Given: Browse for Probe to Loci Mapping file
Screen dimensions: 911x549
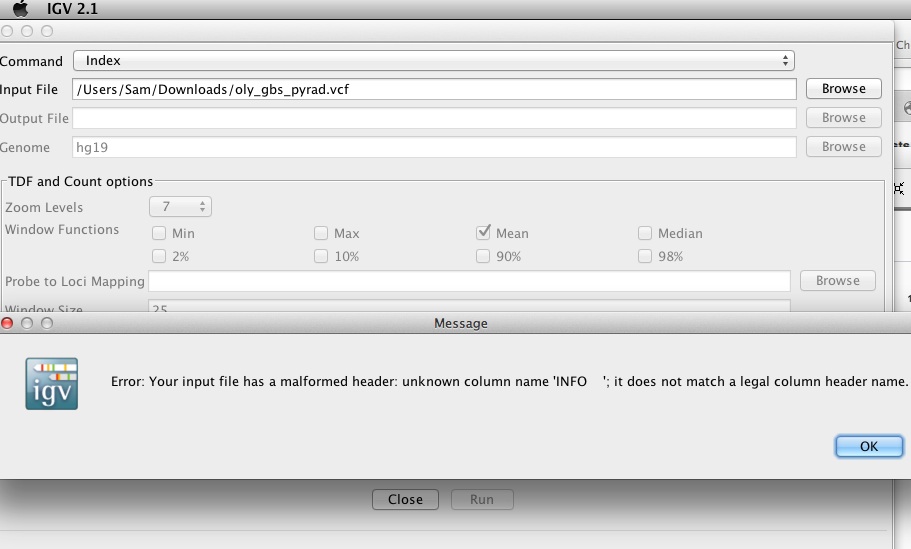Looking at the screenshot, I should pyautogui.click(x=837, y=281).
